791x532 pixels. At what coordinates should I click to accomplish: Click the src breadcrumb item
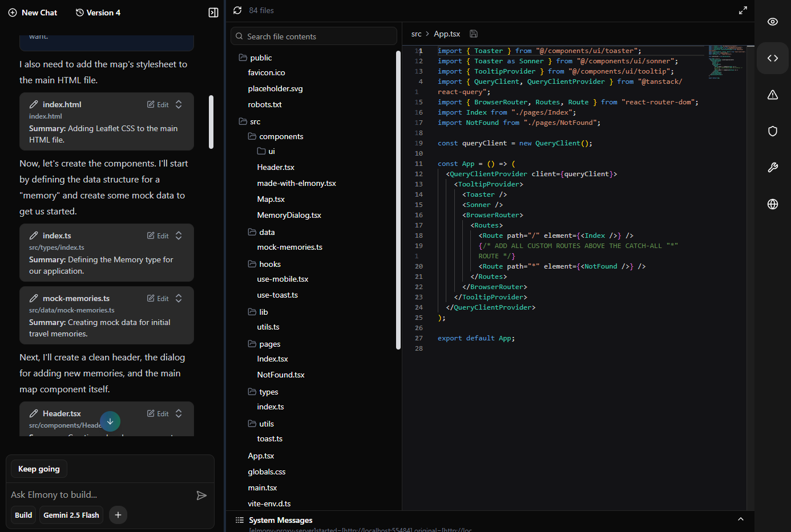click(415, 34)
